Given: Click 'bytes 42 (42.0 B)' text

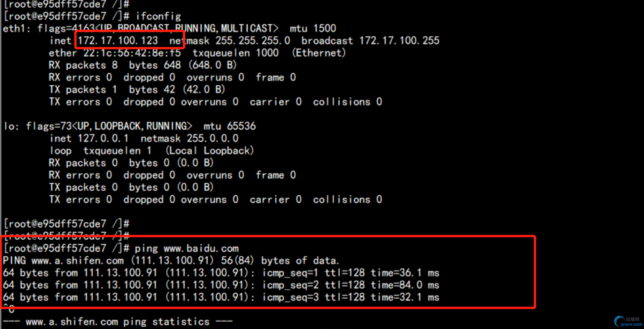Looking at the screenshot, I should point(177,90).
